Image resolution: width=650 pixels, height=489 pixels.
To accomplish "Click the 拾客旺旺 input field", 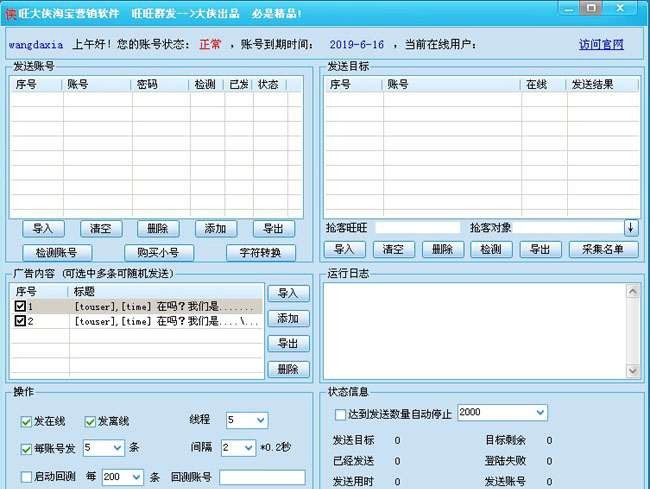I will pos(417,228).
